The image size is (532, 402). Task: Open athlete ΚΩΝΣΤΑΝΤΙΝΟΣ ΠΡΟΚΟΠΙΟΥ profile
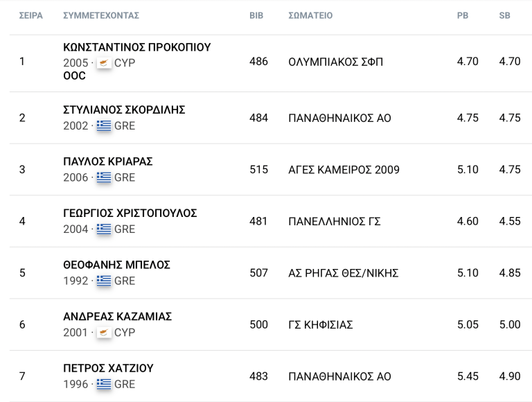click(136, 47)
